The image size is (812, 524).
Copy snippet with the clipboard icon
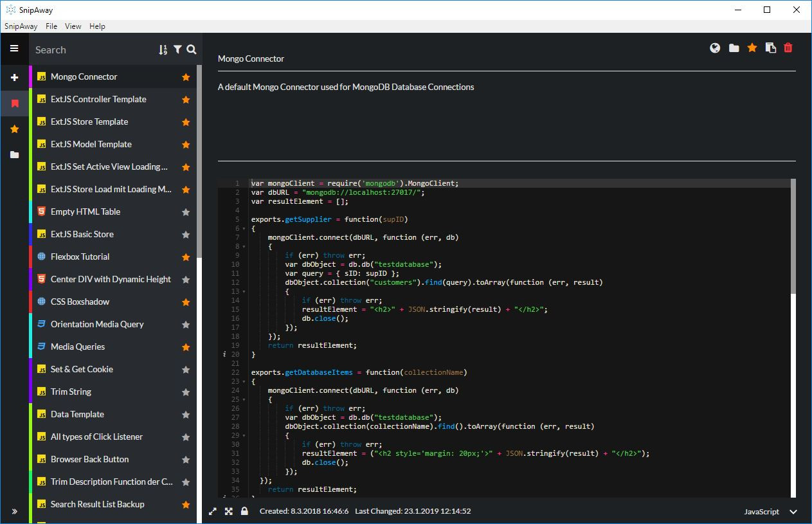pos(770,48)
